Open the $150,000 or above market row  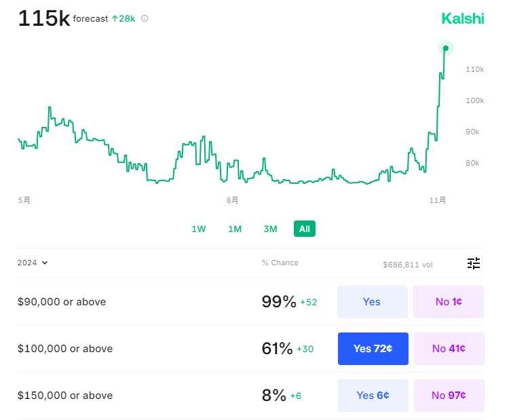65,396
